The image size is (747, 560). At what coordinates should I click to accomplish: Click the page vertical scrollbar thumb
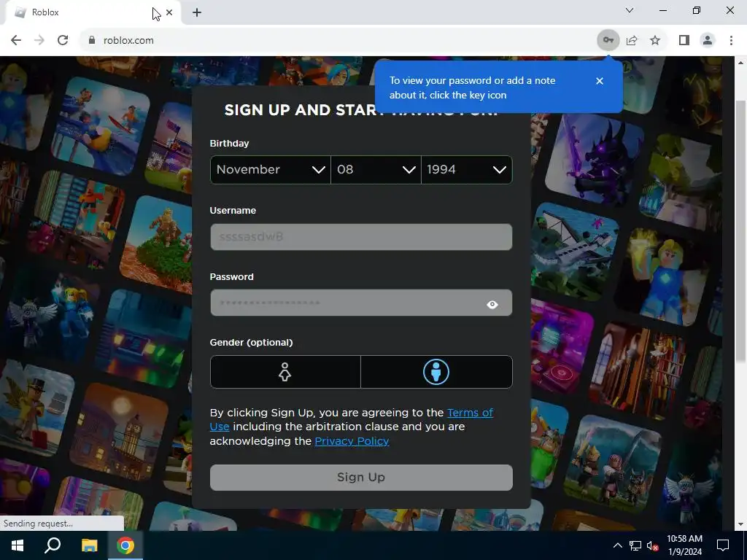coord(740,231)
